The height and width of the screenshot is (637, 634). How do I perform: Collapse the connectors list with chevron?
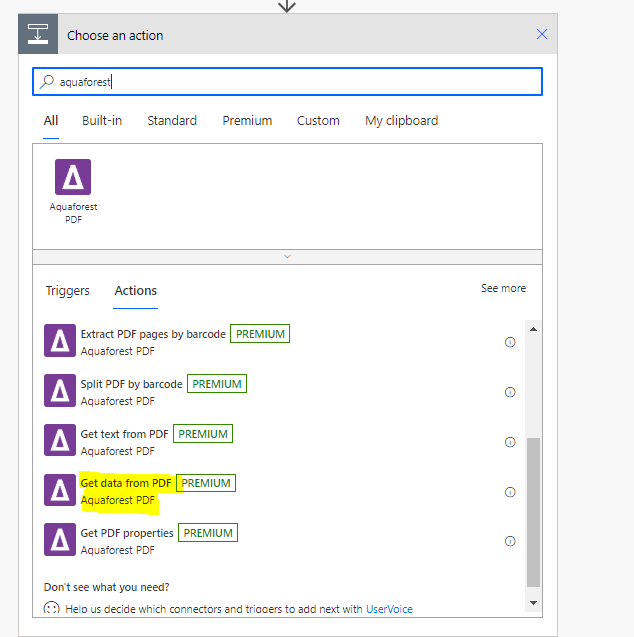coord(288,257)
